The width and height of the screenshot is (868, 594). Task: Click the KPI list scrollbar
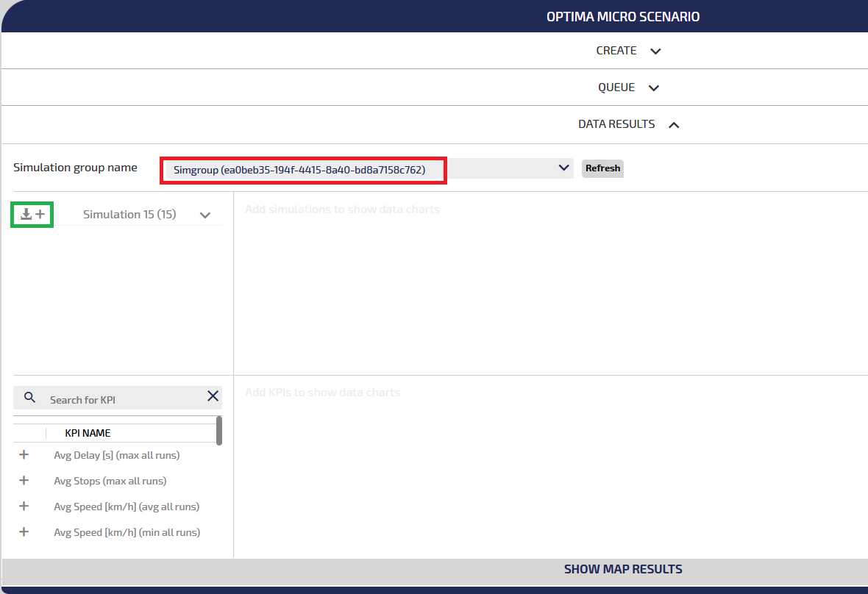coord(219,431)
